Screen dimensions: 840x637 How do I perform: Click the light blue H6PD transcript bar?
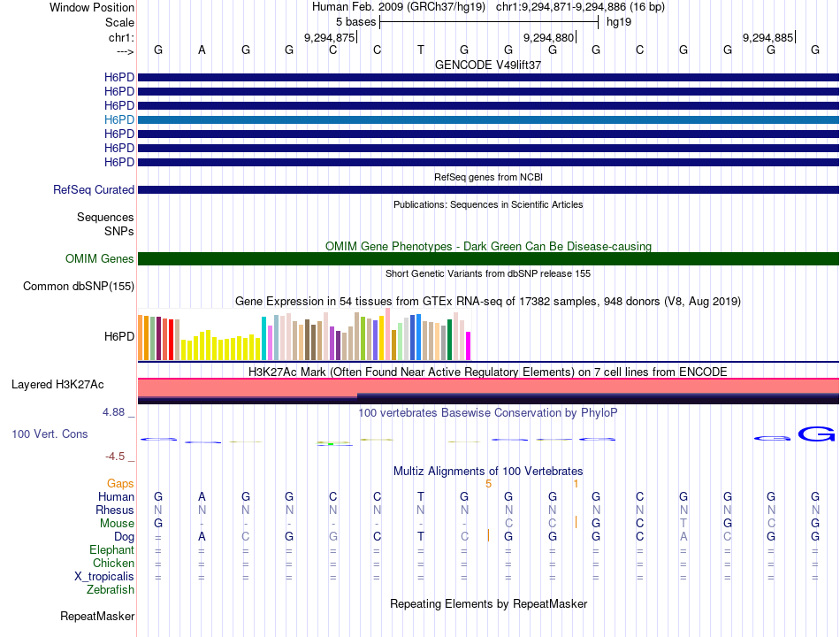pos(488,119)
